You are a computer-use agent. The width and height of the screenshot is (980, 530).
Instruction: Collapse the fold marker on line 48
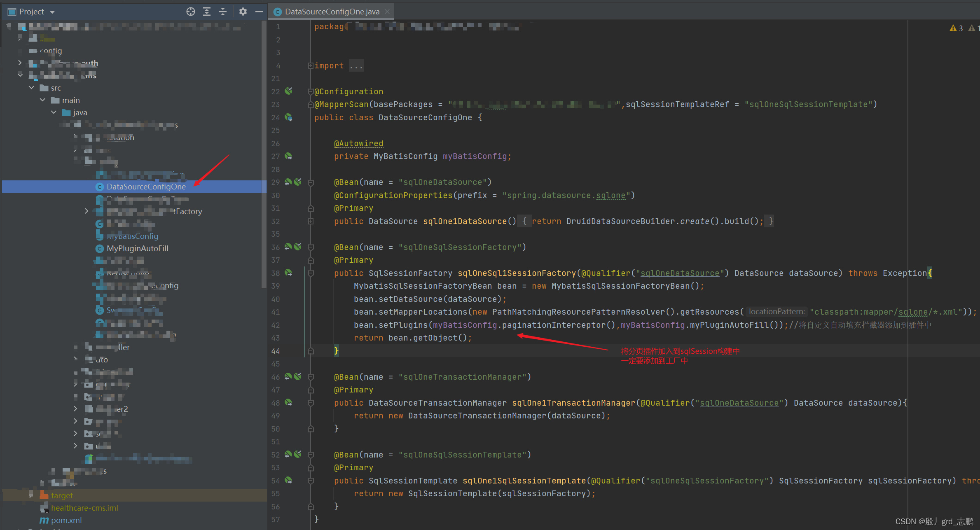click(311, 403)
